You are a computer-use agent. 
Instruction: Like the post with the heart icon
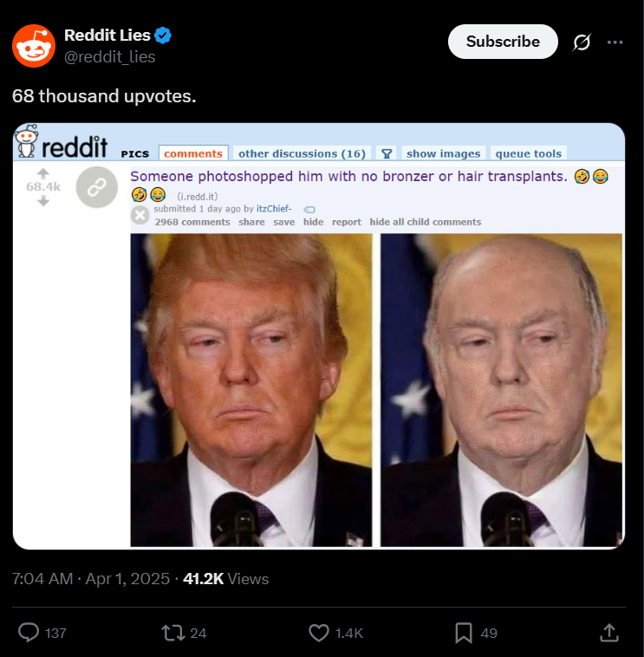pos(319,633)
